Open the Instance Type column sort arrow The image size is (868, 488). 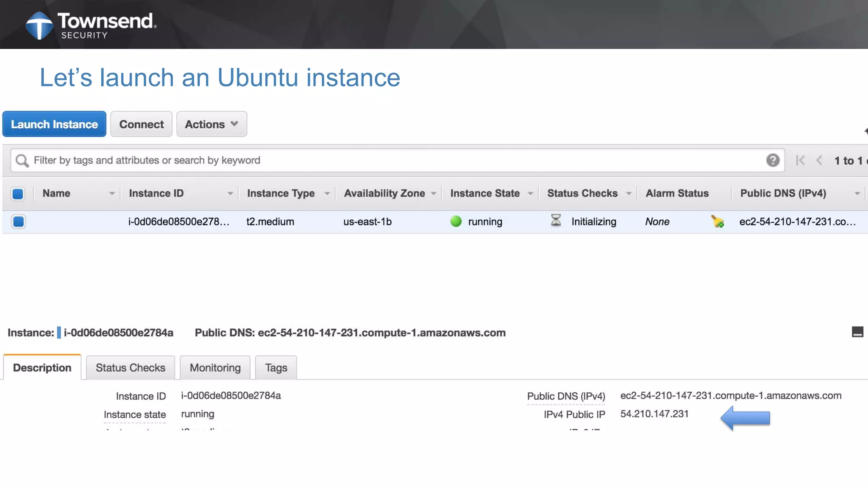coord(327,194)
